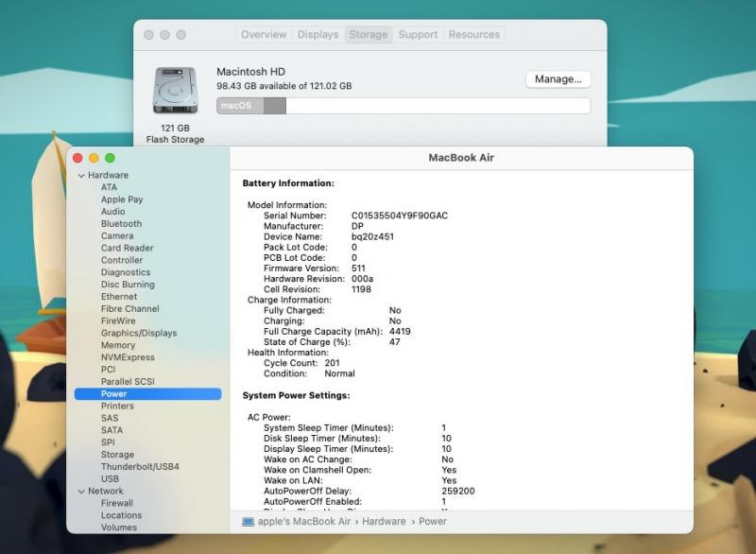Collapse the Network section in the sidebar
756x554 pixels.
[81, 492]
